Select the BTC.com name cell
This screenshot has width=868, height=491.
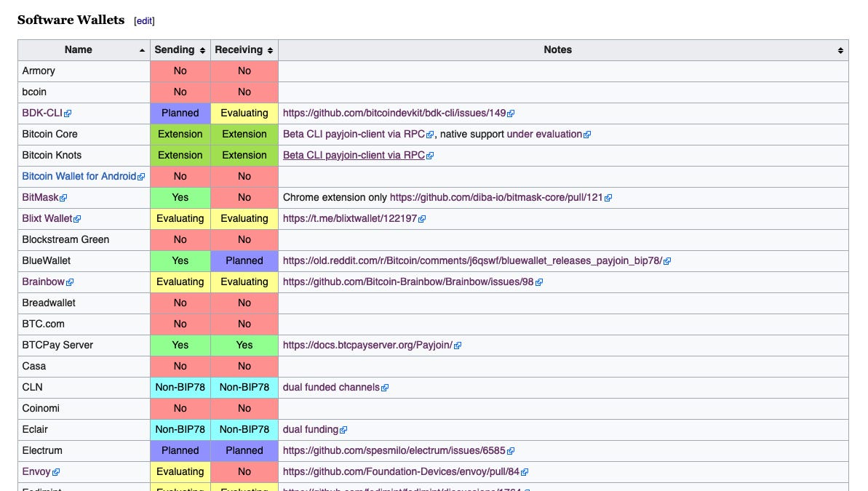point(84,323)
